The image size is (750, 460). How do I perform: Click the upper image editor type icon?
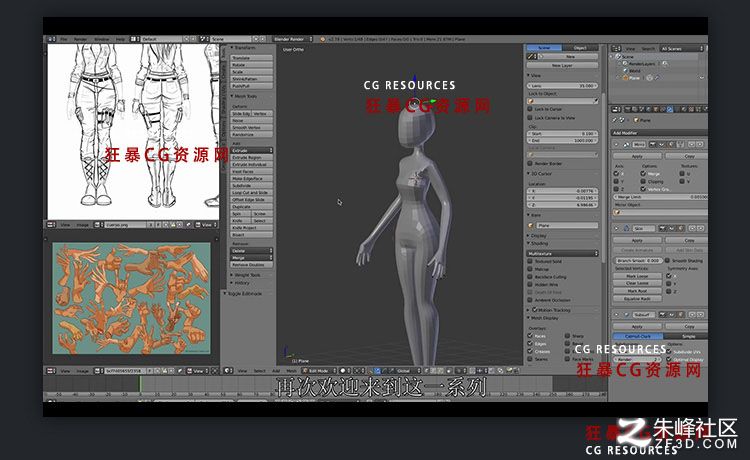(51, 224)
